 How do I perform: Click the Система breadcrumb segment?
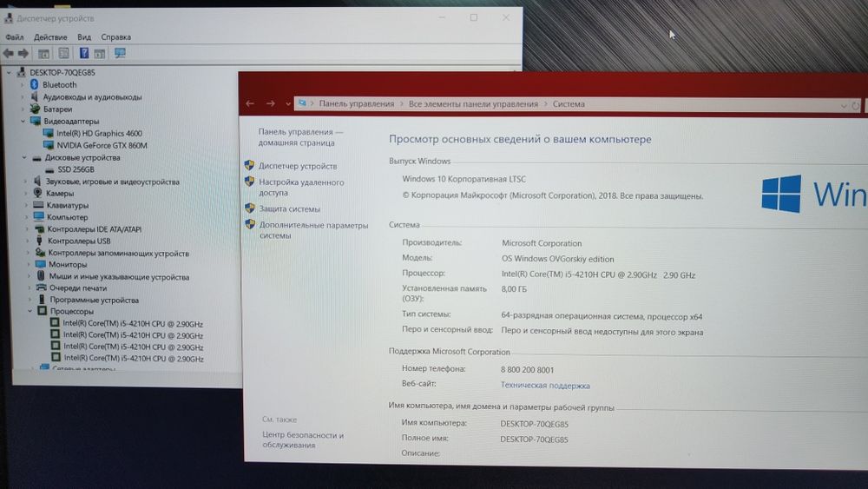pyautogui.click(x=569, y=104)
